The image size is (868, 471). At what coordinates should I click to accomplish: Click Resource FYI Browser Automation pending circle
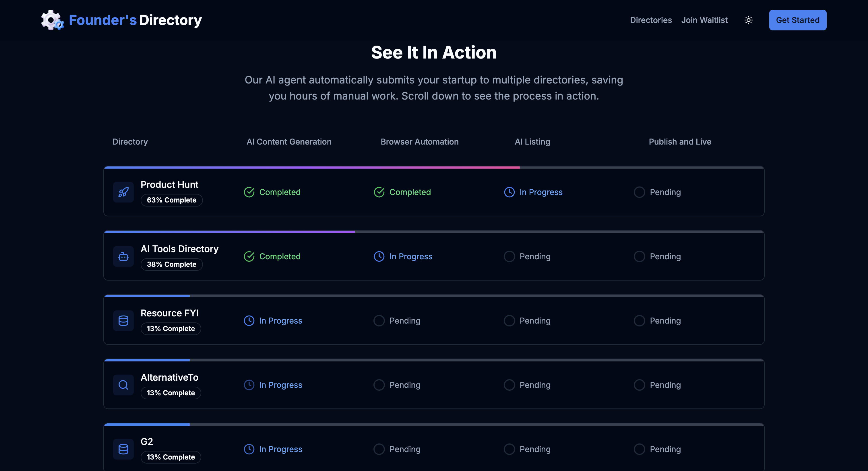[x=379, y=321]
